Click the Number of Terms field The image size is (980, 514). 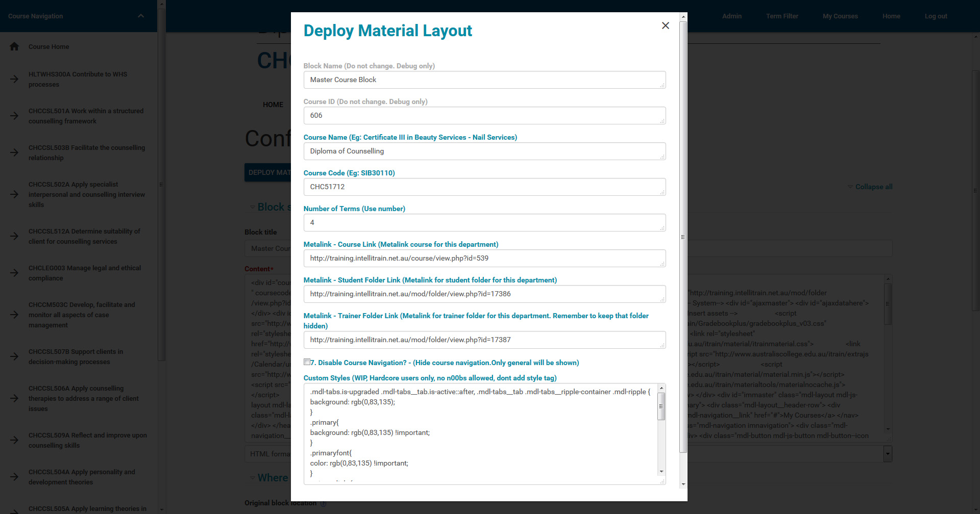pyautogui.click(x=484, y=222)
